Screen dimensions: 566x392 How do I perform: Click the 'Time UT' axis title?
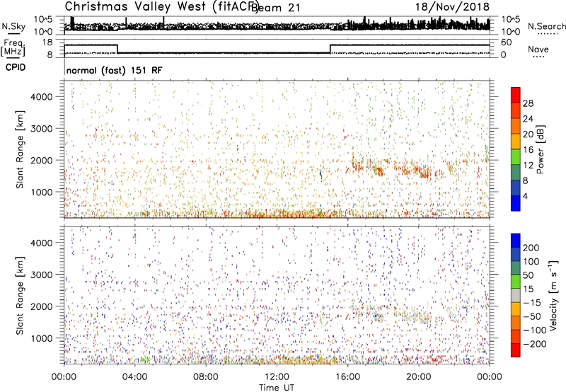point(277,388)
